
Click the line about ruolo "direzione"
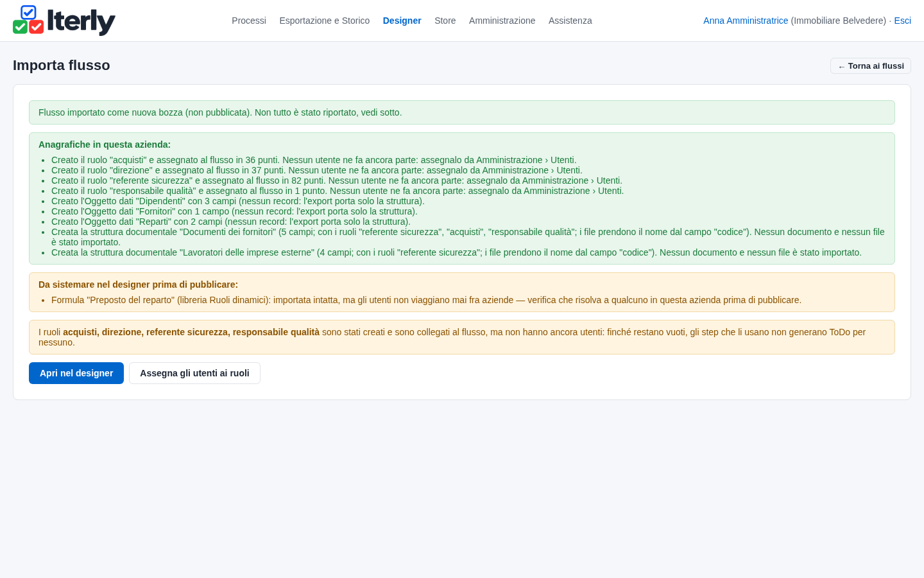coord(317,170)
